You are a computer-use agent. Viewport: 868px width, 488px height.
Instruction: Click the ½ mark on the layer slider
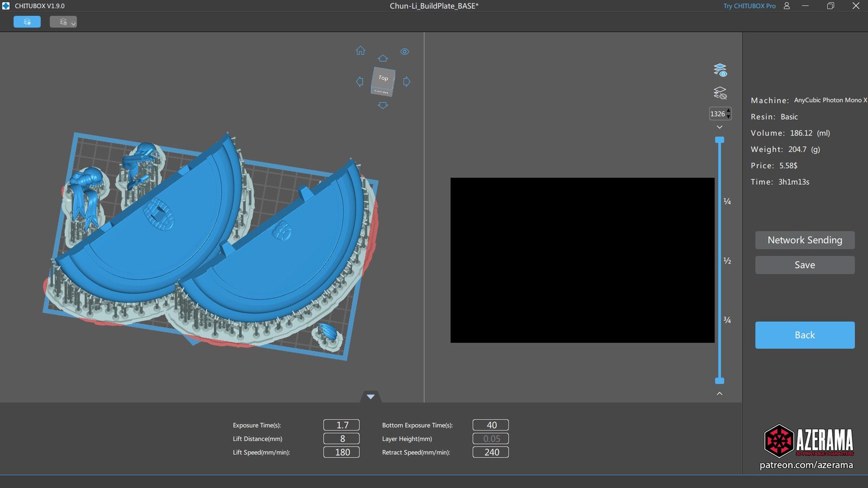pos(727,261)
